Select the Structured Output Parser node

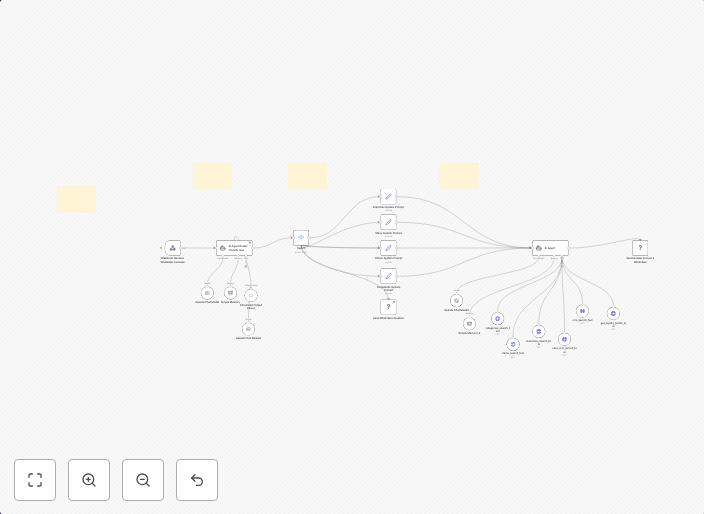[x=250, y=295]
